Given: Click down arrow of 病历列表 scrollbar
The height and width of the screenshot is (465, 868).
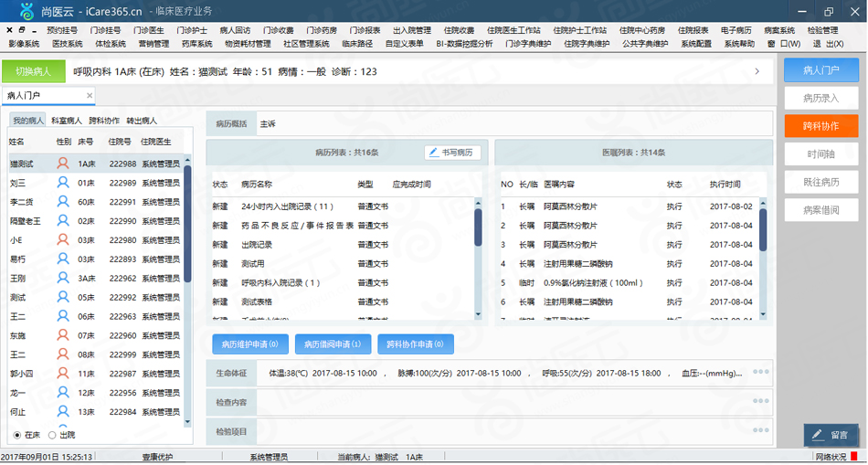Looking at the screenshot, I should click(478, 314).
